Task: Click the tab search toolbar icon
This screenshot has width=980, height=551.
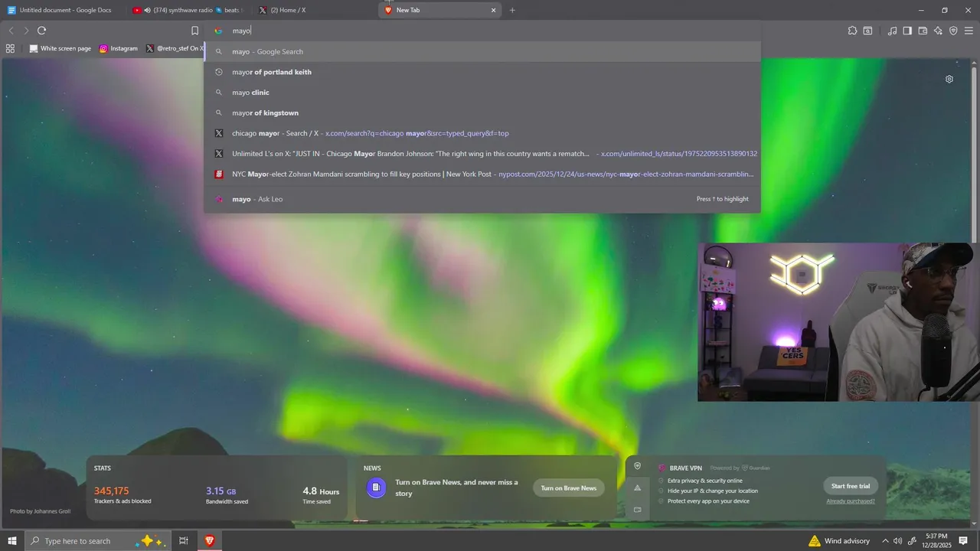Action: coord(867,31)
